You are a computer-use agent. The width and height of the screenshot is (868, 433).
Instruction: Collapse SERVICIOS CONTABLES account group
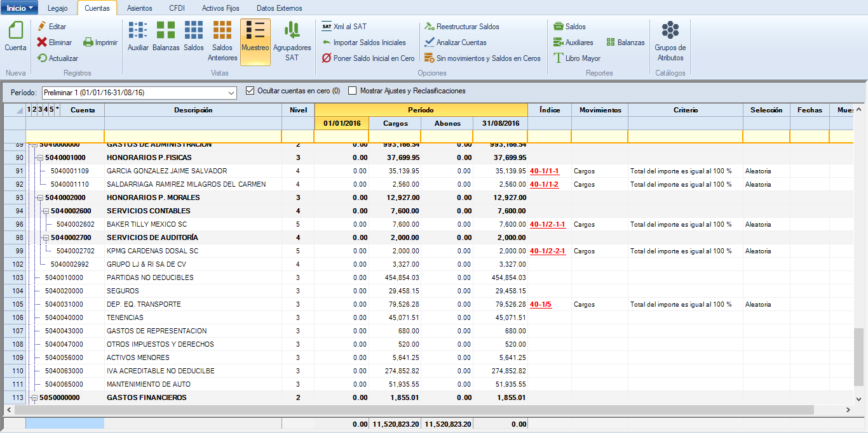(45, 211)
